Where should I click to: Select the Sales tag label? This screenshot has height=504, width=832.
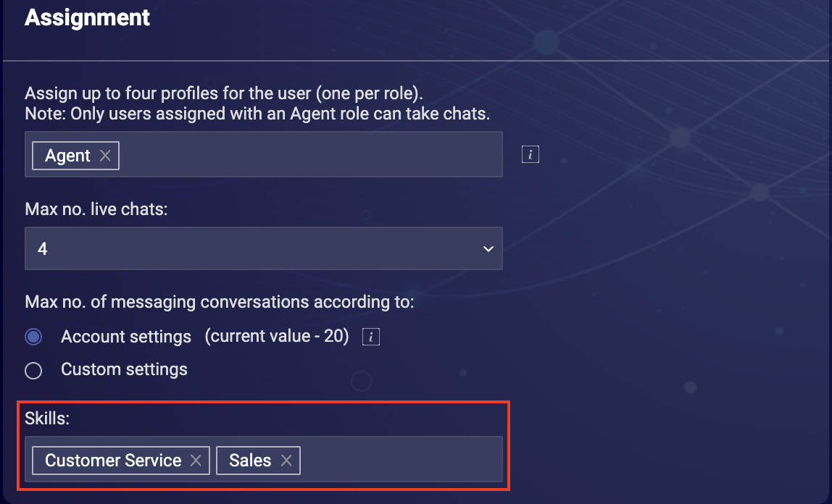pos(250,460)
